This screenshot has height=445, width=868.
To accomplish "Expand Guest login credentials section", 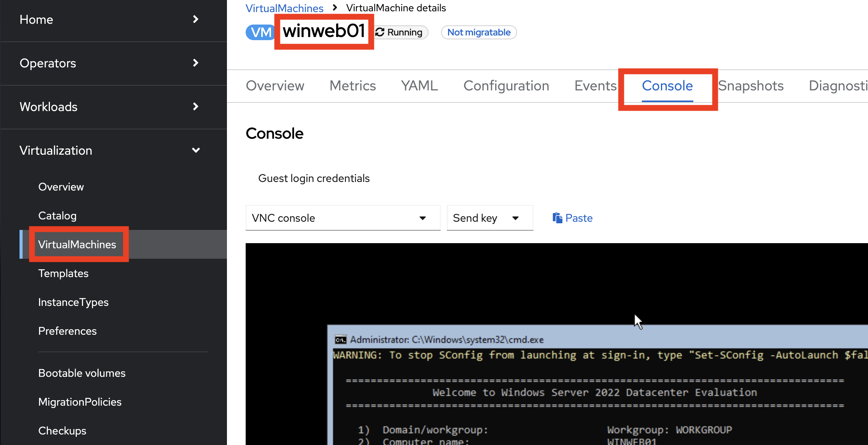I will click(x=314, y=178).
